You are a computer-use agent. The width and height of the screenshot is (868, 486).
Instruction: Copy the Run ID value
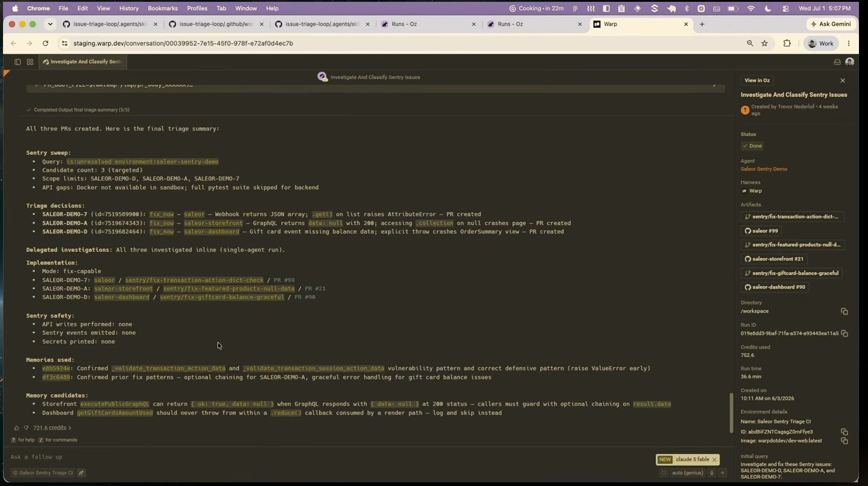point(844,334)
